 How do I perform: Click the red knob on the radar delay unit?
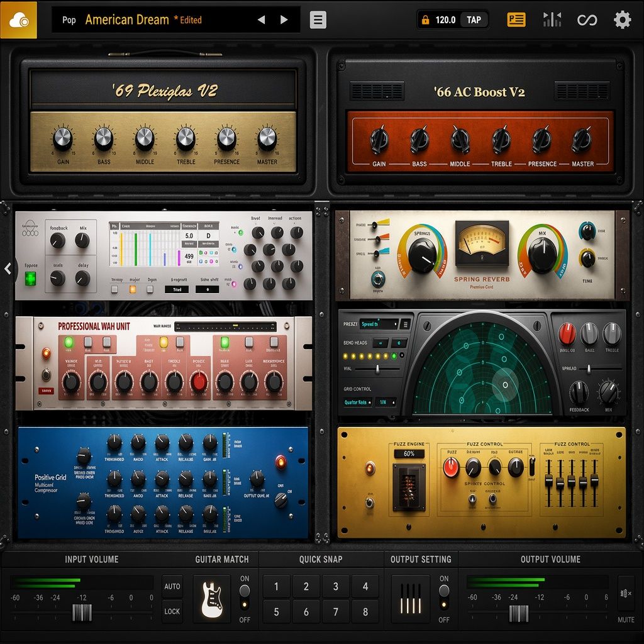point(567,333)
